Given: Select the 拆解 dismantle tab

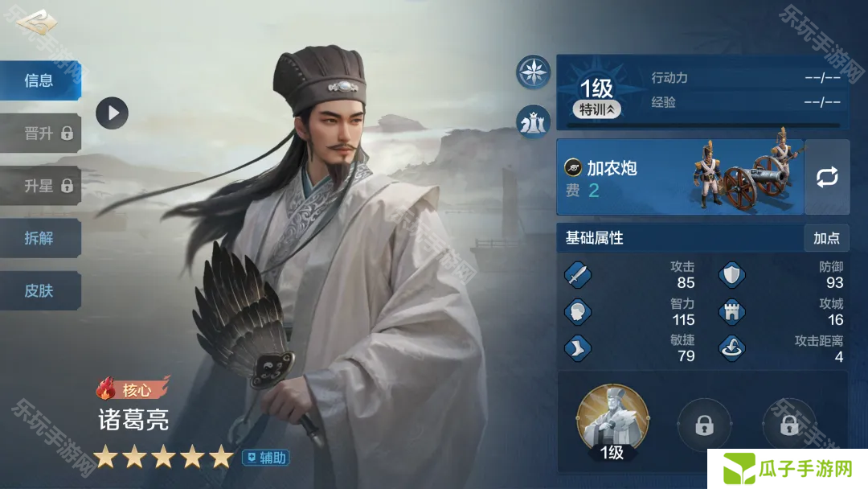Looking at the screenshot, I should [x=40, y=238].
